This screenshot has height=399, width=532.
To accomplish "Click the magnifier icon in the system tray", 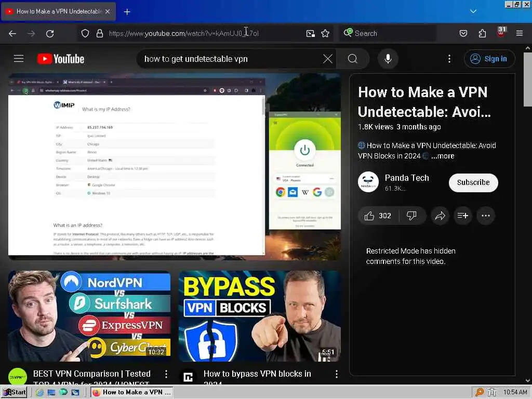I will [x=480, y=392].
